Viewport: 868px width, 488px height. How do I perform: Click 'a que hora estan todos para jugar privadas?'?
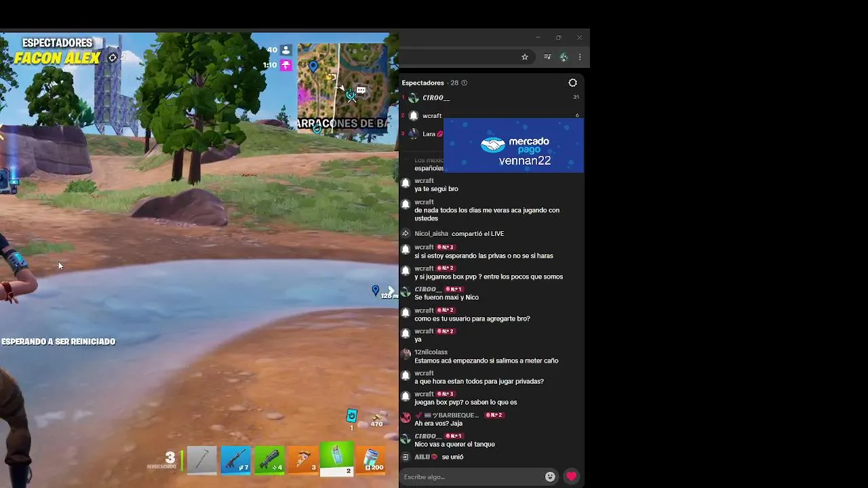tap(479, 382)
